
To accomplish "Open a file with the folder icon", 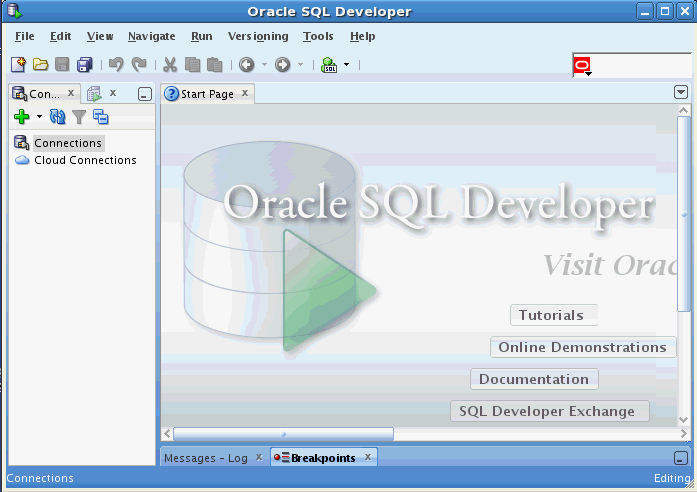I will coord(40,65).
